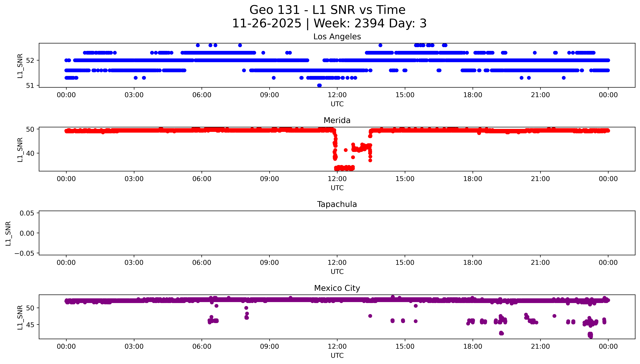The image size is (640, 364).
Task: Click the 0.05 y-axis tick in Tapachula
Action: tap(27, 213)
